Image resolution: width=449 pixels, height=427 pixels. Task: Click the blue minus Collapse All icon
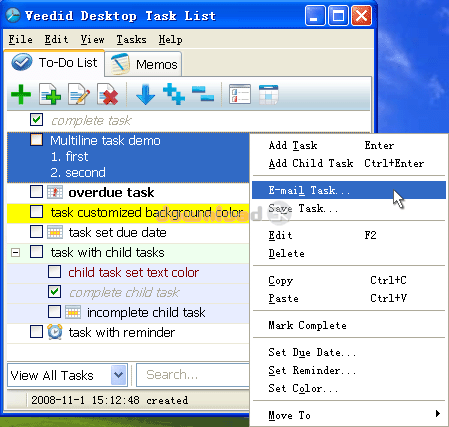203,94
